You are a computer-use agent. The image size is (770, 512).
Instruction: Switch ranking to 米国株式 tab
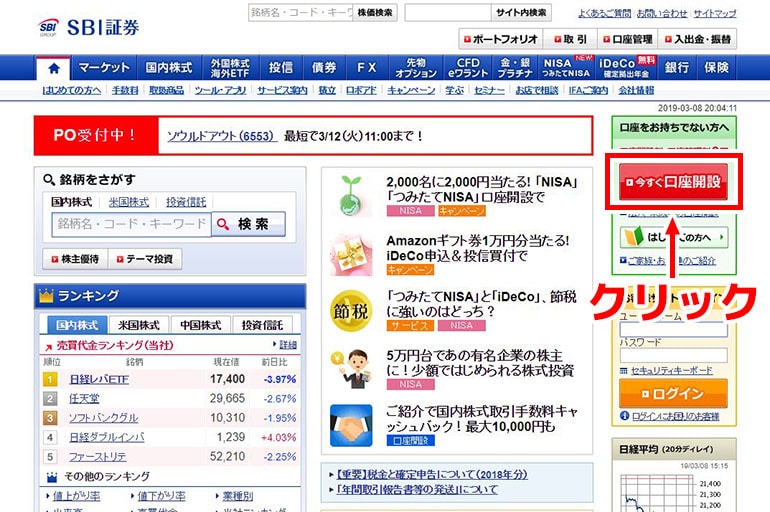pyautogui.click(x=139, y=325)
